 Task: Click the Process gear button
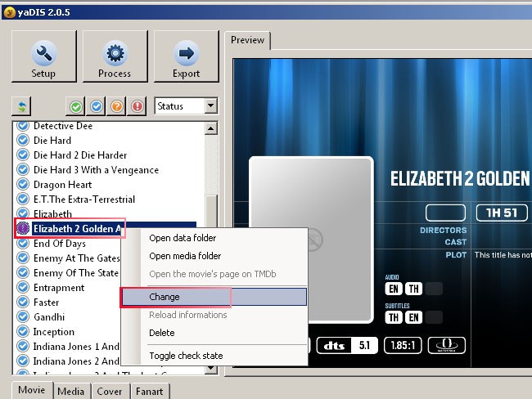tap(115, 56)
